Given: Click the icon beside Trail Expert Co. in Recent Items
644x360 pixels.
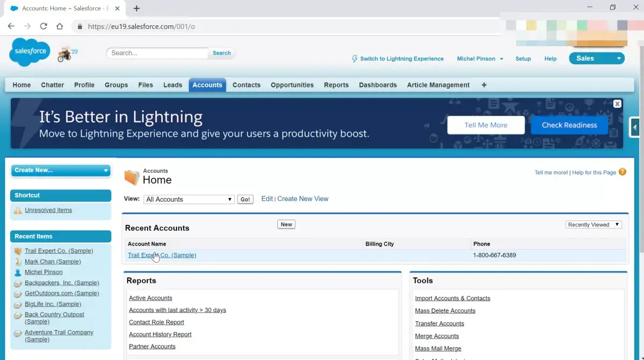Looking at the screenshot, I should point(18,251).
